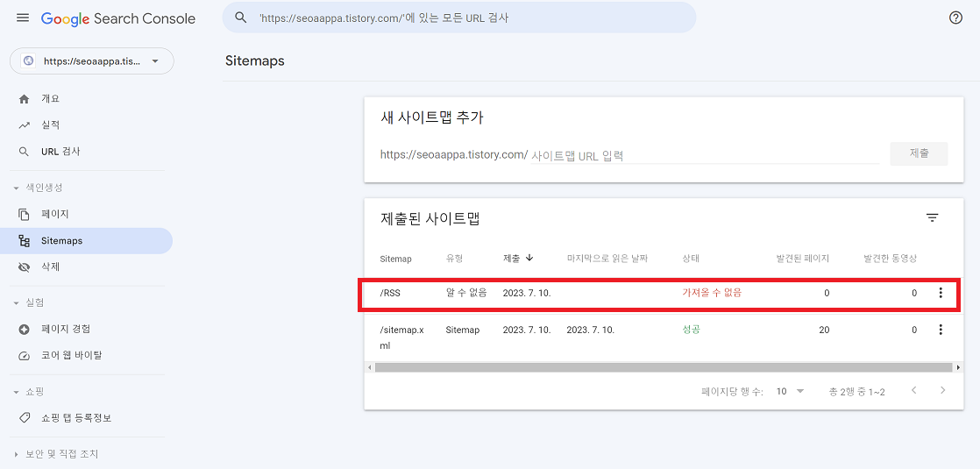This screenshot has height=469, width=980.
Task: Click the Sitemaps page title
Action: click(254, 61)
